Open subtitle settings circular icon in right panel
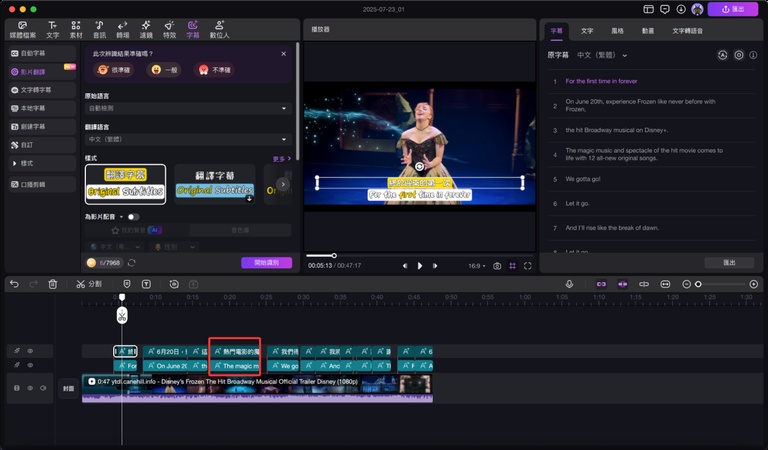The height and width of the screenshot is (450, 768). click(739, 55)
